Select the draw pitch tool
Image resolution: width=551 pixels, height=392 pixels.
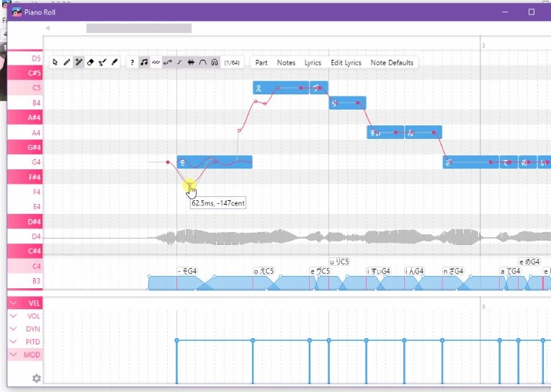point(102,62)
